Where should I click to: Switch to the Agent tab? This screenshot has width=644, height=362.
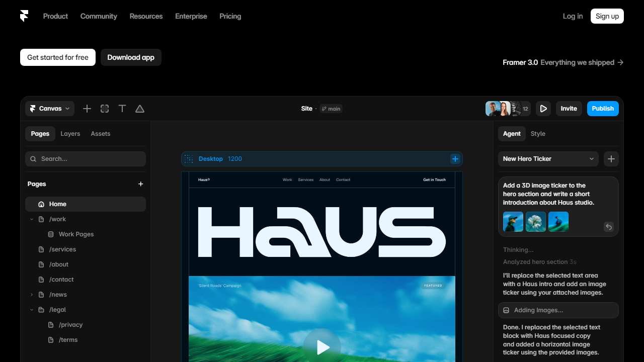(512, 134)
